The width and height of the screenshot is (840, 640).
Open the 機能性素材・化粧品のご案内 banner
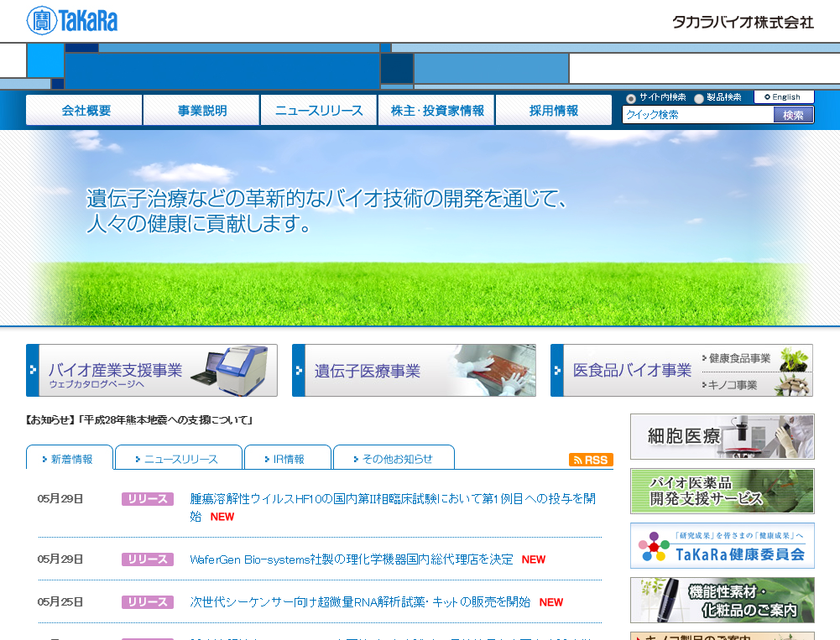pyautogui.click(x=723, y=600)
